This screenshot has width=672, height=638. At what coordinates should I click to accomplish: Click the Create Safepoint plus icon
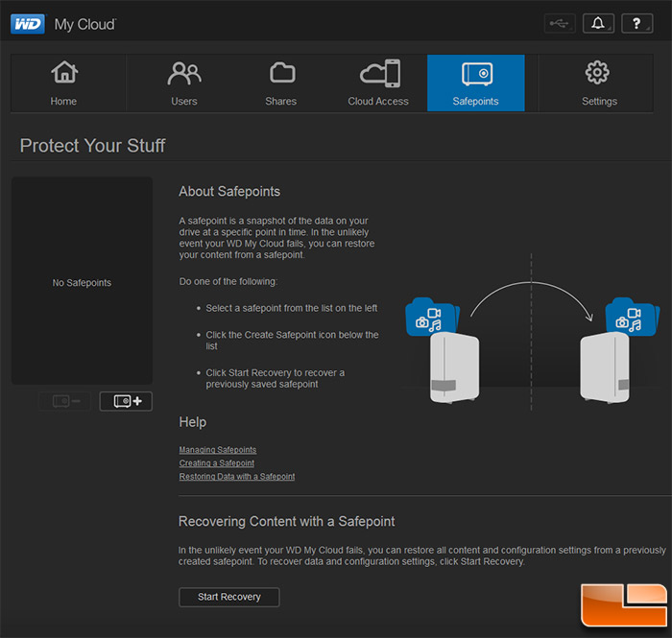tap(126, 401)
